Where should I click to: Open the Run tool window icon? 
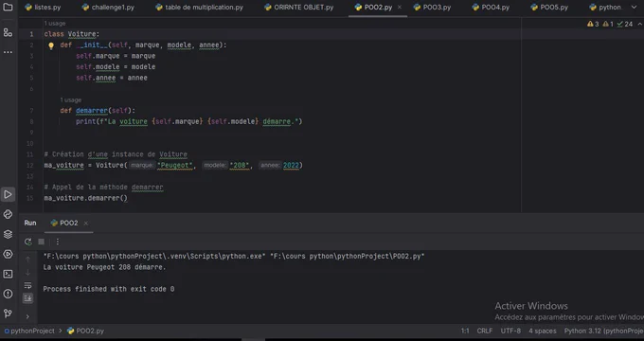pyautogui.click(x=8, y=194)
